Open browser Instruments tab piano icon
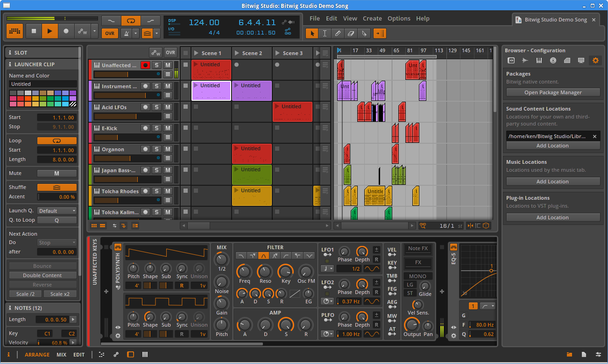The height and width of the screenshot is (364, 608). (x=539, y=60)
